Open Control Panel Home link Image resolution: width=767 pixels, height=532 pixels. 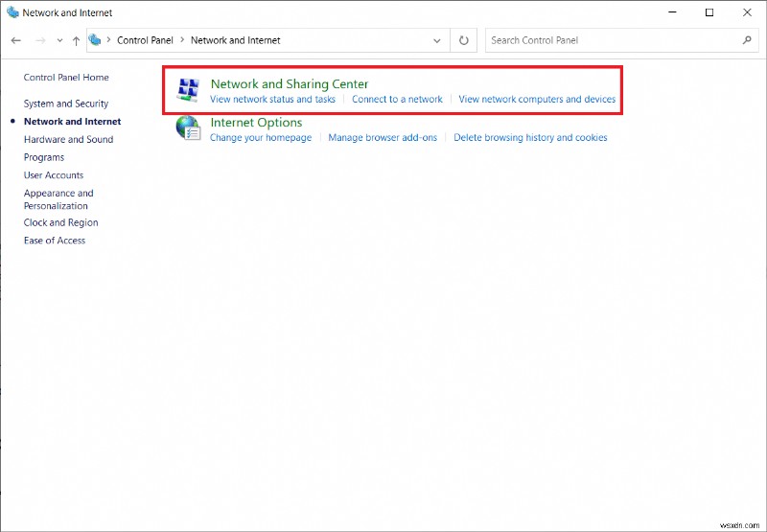click(x=66, y=78)
